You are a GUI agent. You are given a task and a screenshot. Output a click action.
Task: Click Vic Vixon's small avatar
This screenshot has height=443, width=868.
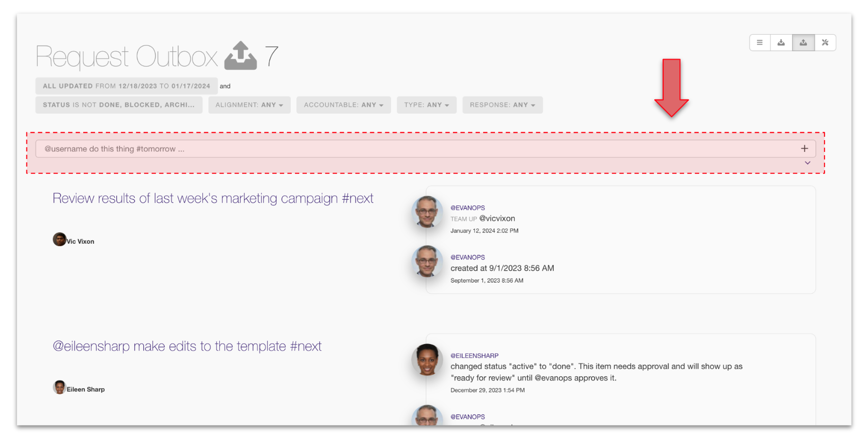click(59, 239)
